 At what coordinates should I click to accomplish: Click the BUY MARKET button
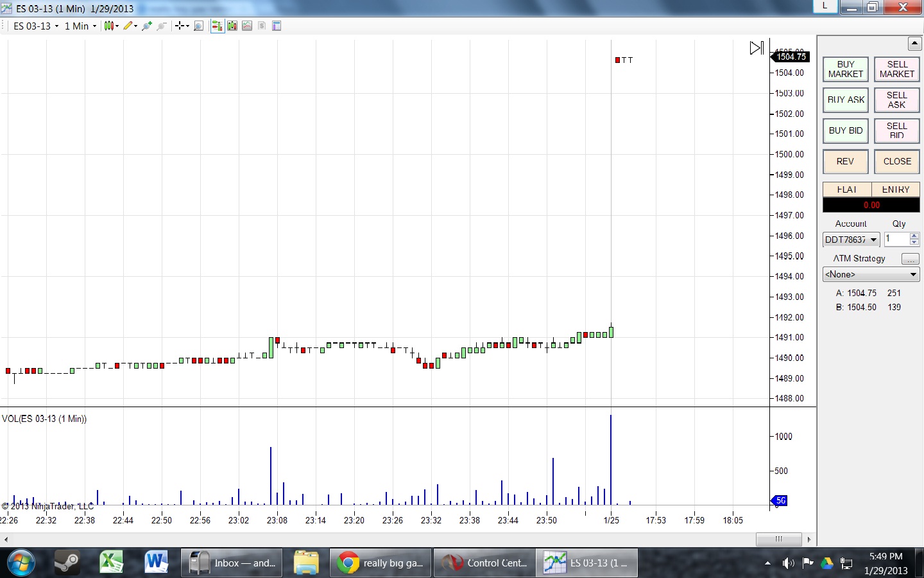coord(846,69)
